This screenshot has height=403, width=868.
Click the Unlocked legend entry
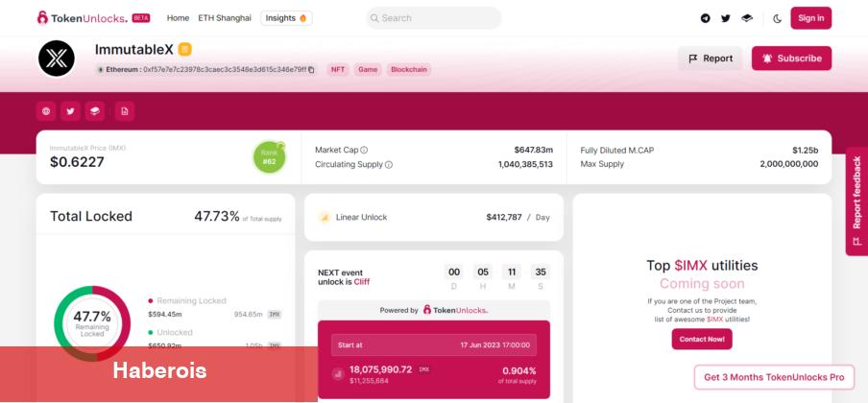(171, 332)
